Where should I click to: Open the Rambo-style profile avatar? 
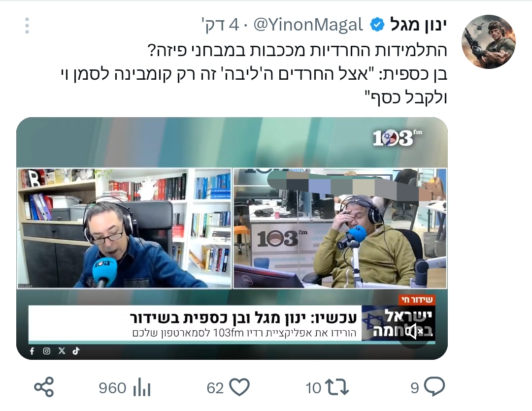click(x=488, y=42)
